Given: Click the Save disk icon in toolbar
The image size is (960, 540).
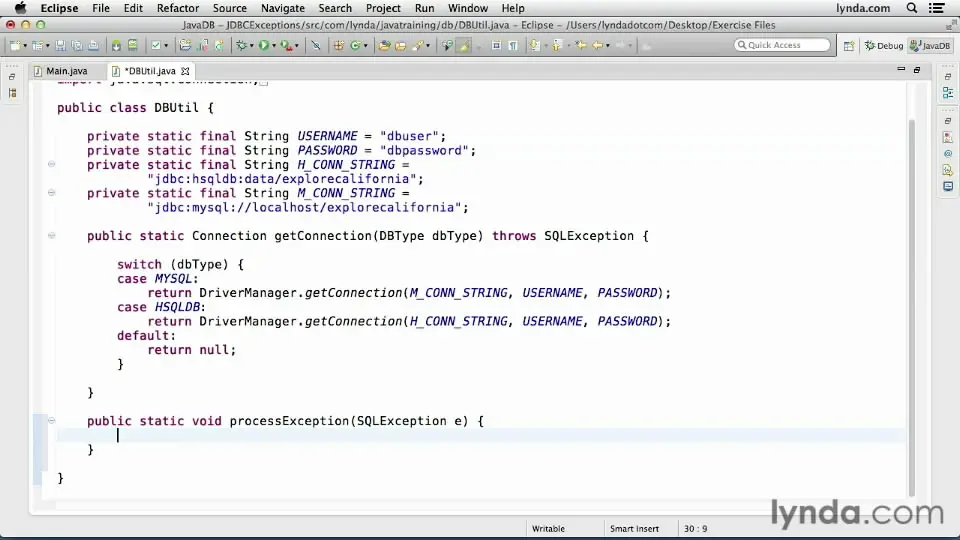Looking at the screenshot, I should (60, 45).
